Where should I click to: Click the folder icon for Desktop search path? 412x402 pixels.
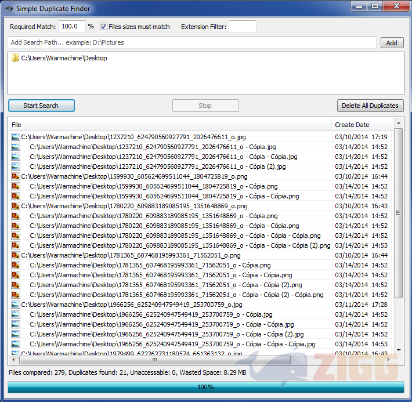point(15,58)
